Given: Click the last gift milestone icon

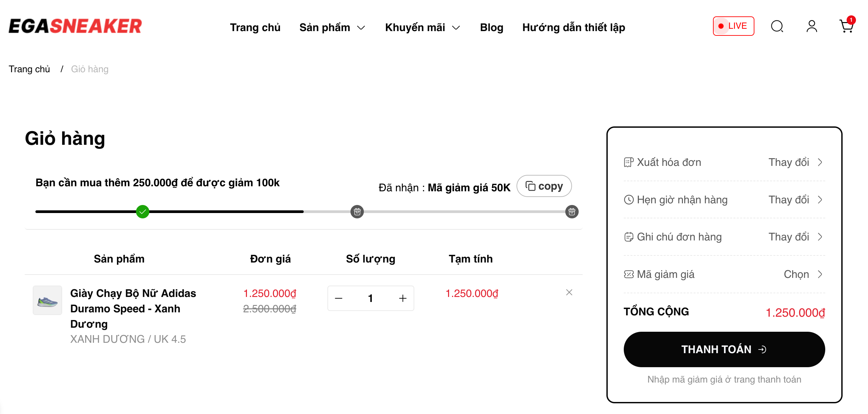Looking at the screenshot, I should 571,212.
